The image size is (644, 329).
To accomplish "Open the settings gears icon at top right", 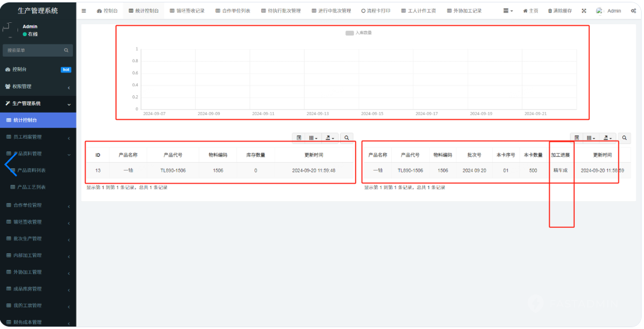I will coord(633,11).
